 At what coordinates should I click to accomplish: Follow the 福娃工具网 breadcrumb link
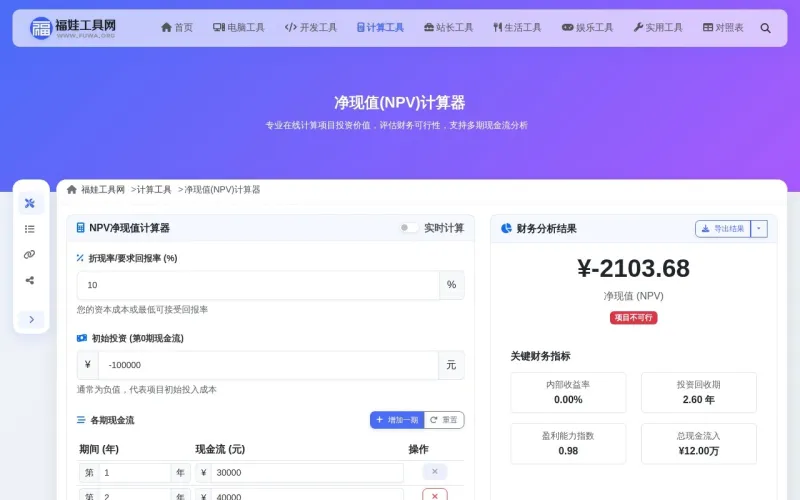[x=103, y=190]
